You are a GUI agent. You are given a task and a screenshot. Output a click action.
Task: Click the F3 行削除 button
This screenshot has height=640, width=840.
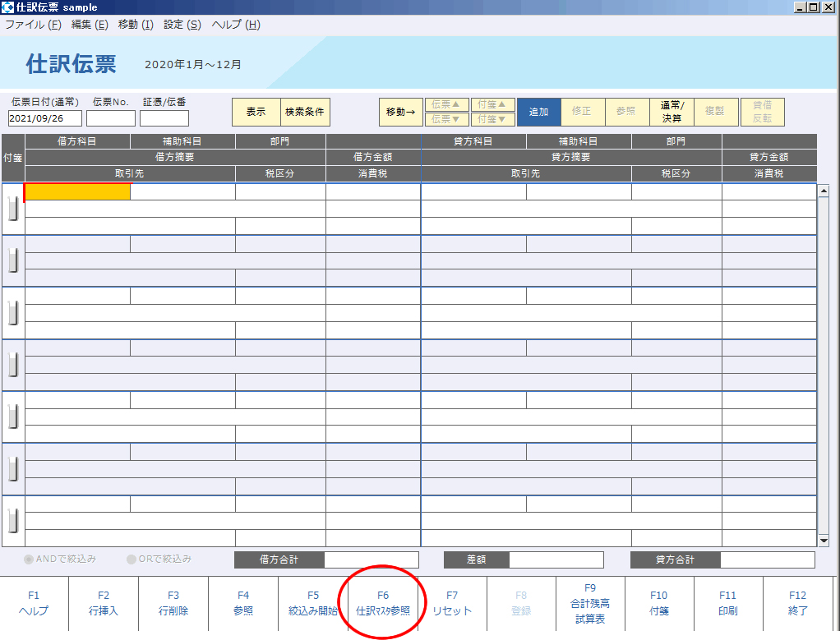[x=173, y=604]
